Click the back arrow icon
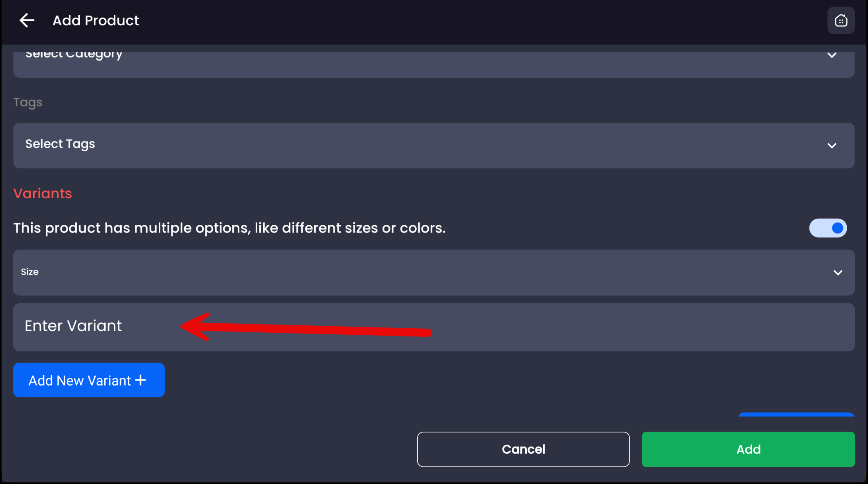Viewport: 868px width, 484px height. pyautogui.click(x=27, y=20)
